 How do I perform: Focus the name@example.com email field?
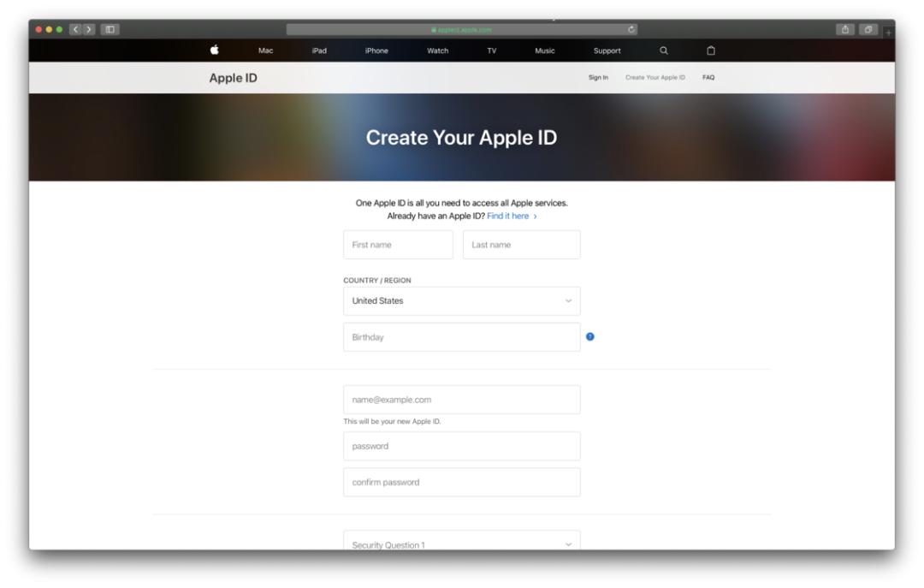coord(461,400)
